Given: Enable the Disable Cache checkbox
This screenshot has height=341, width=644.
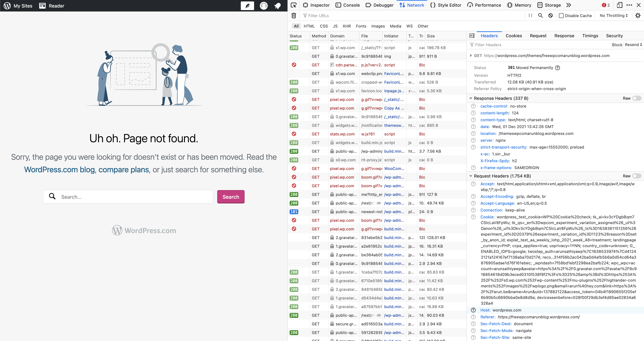Looking at the screenshot, I should (x=561, y=15).
